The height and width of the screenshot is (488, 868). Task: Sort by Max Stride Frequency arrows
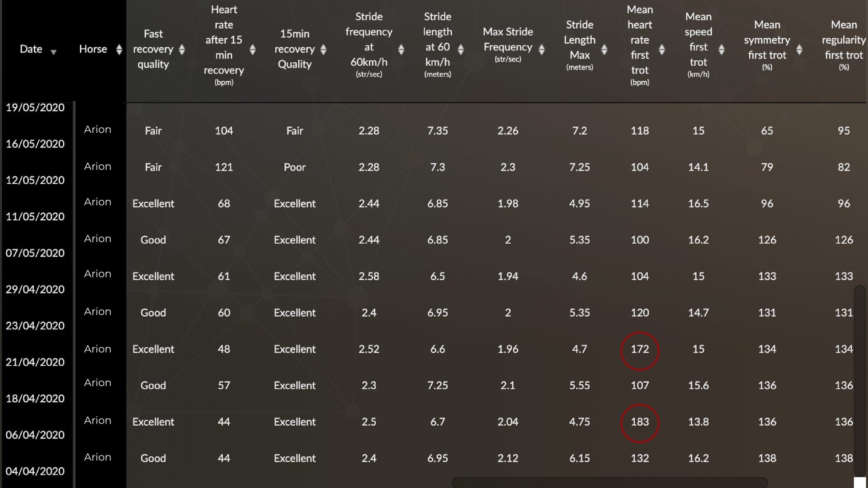[541, 49]
